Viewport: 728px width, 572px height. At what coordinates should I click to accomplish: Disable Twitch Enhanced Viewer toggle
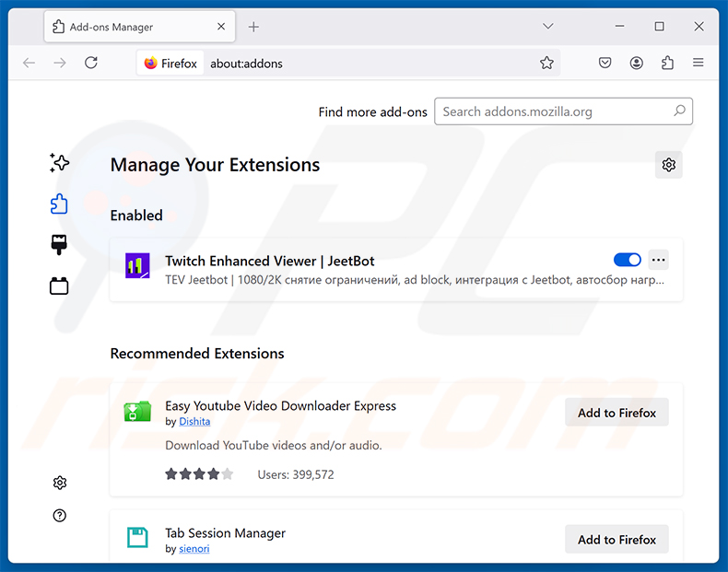(628, 260)
